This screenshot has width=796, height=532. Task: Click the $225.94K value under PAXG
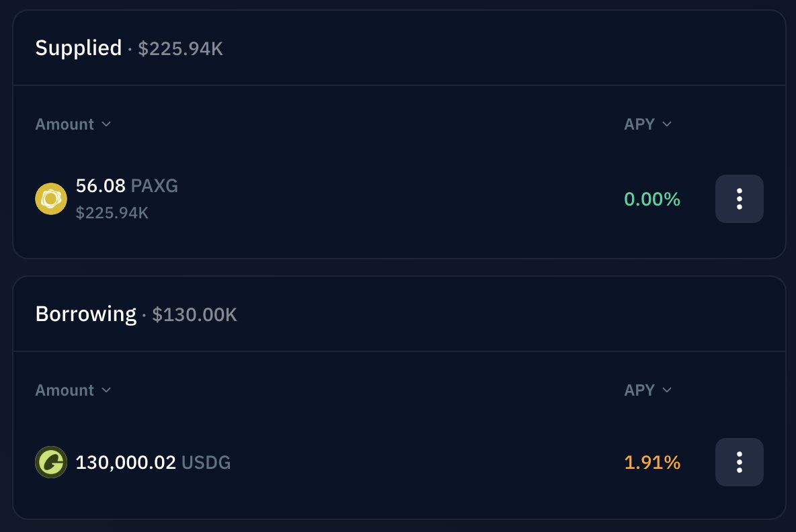coord(112,213)
